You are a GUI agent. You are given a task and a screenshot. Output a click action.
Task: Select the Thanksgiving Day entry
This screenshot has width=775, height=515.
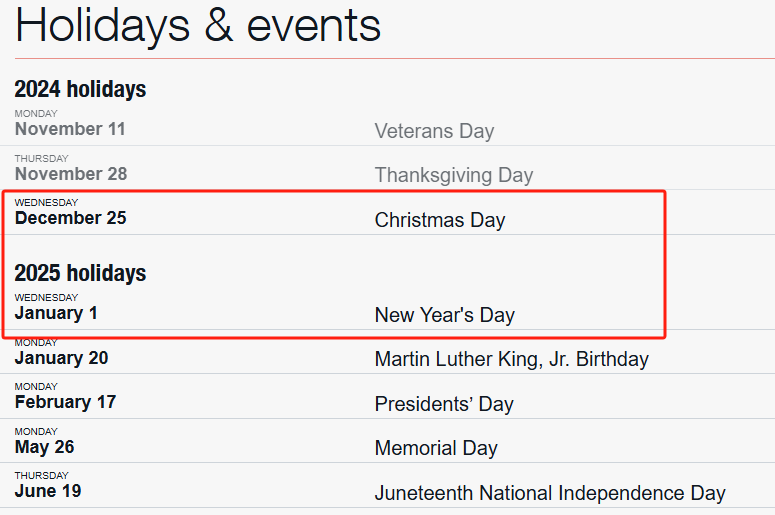pyautogui.click(x=454, y=175)
